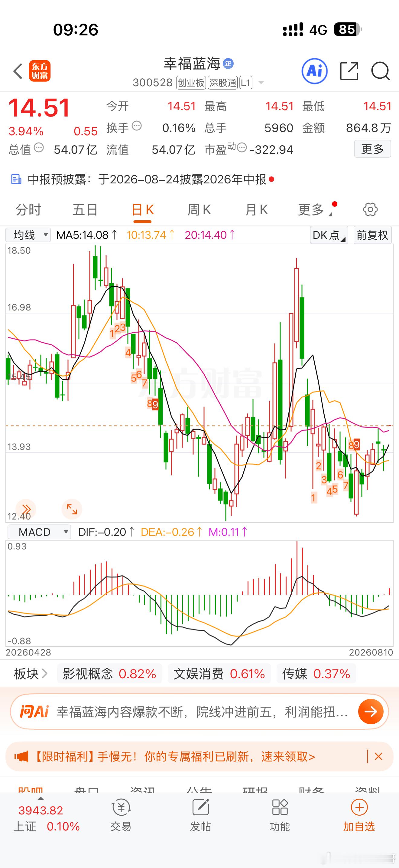The image size is (399, 868).
Task: Open the 前复权 adjustment selector
Action: pyautogui.click(x=372, y=235)
